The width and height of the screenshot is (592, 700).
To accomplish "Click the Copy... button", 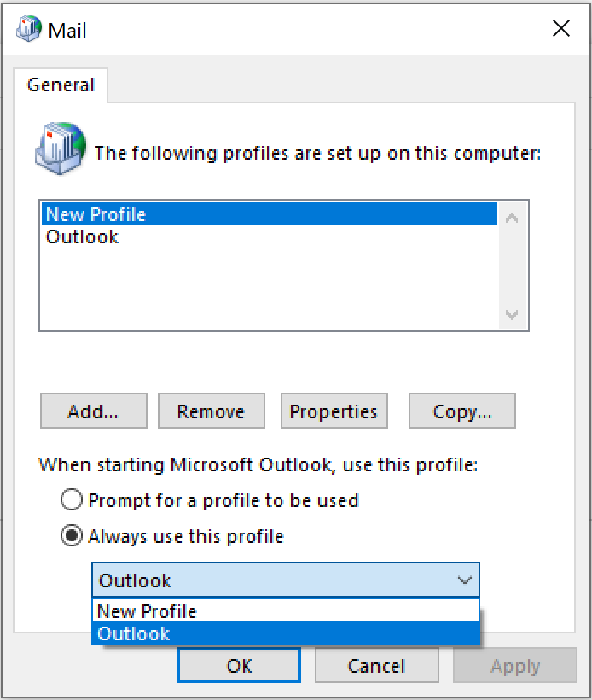I will click(x=462, y=411).
